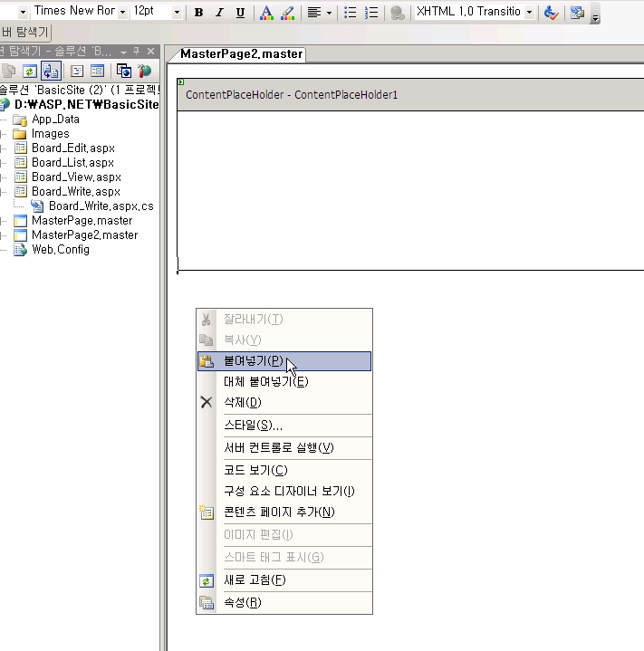Screen dimensions: 644x651
Task: Select the App_Data folder
Action: (55, 120)
